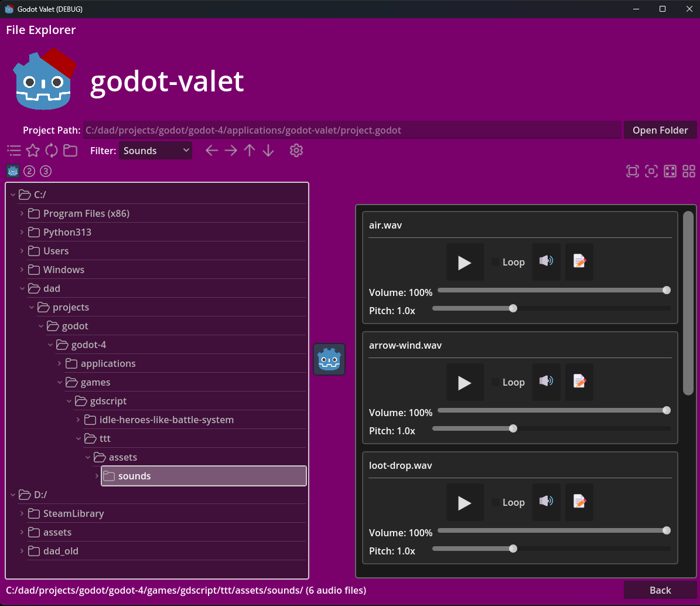Collapse the C:/ drive node
This screenshot has height=606, width=700.
pos(13,195)
